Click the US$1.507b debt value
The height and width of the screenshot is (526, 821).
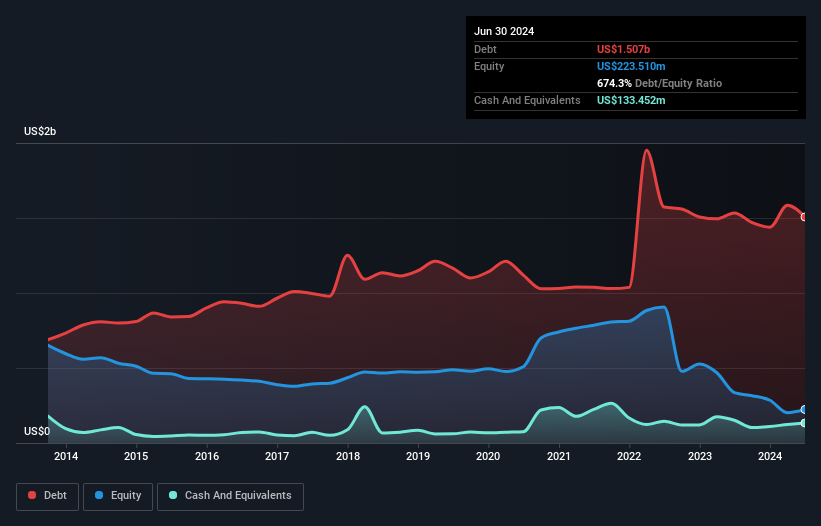623,49
